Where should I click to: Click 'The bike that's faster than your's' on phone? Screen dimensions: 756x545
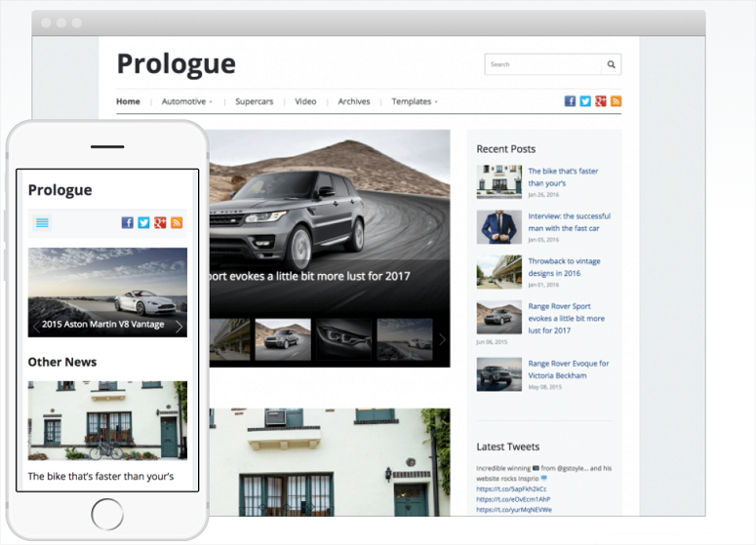[x=100, y=476]
